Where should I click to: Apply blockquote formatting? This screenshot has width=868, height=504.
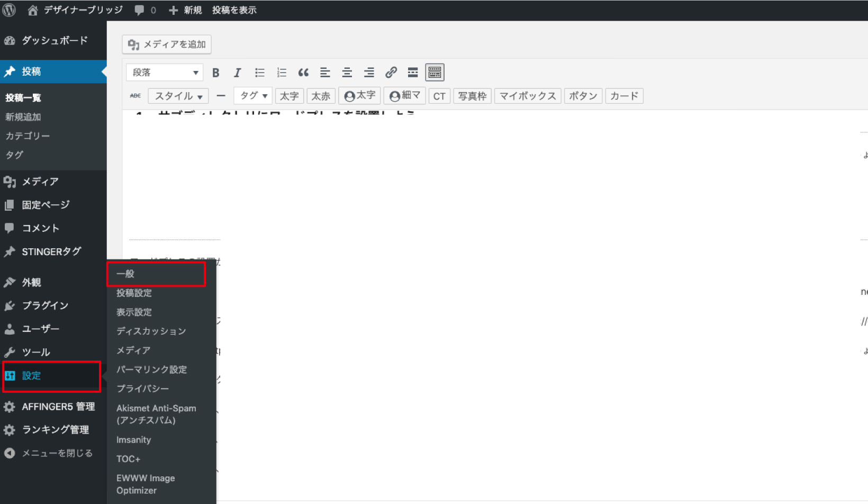[x=303, y=73]
